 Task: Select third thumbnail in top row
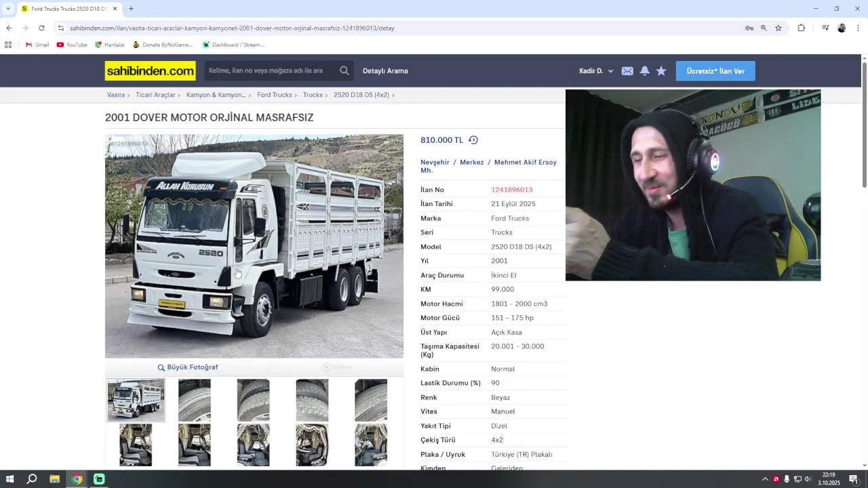click(x=253, y=400)
